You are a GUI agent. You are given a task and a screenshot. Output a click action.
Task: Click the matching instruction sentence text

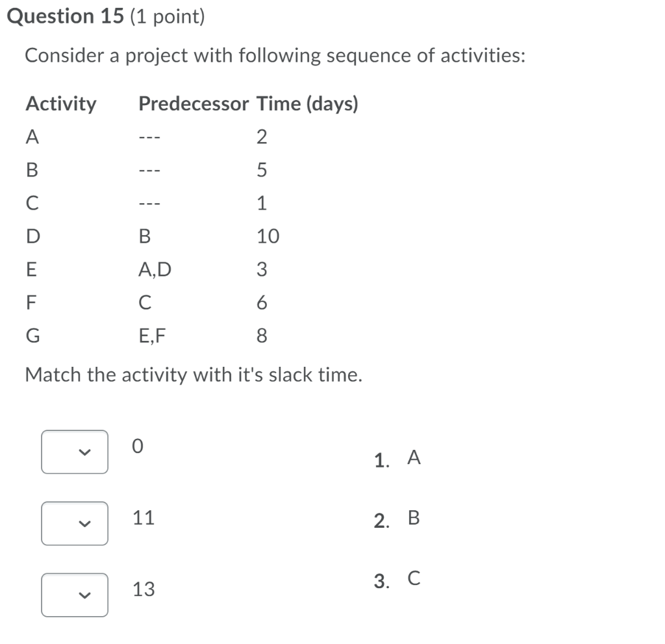(195, 375)
